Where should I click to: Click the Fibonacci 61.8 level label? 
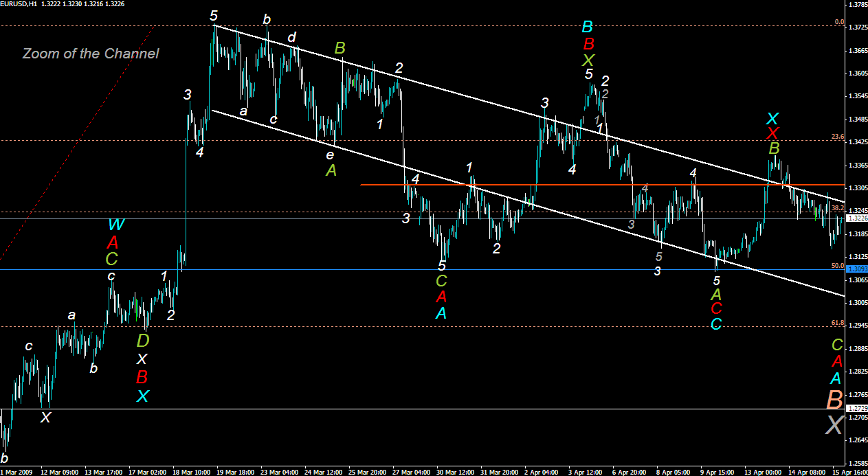[x=838, y=322]
